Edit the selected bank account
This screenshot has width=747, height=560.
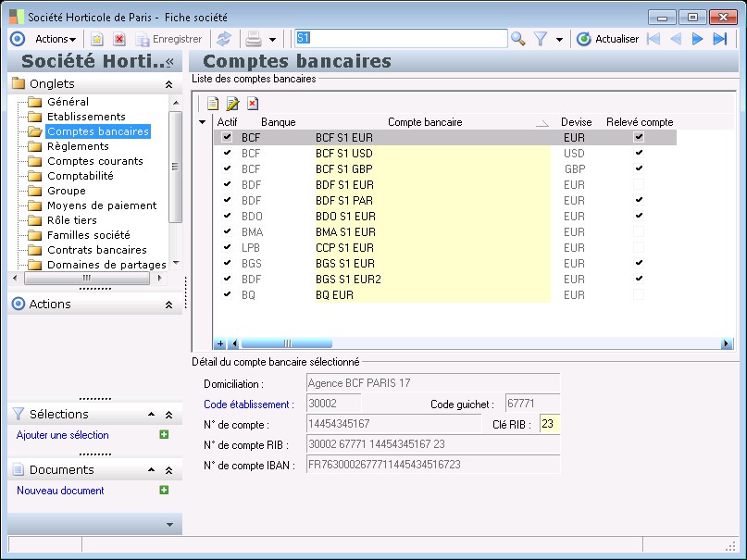(232, 103)
